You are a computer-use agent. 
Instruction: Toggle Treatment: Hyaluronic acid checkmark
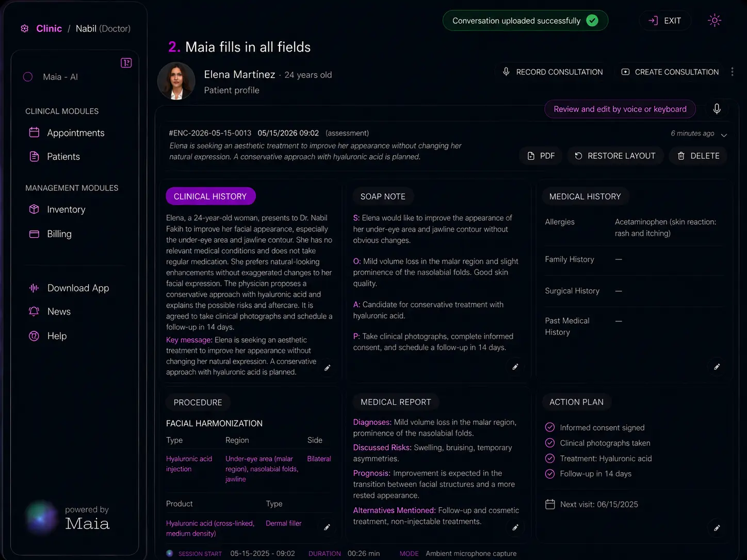[x=550, y=458]
